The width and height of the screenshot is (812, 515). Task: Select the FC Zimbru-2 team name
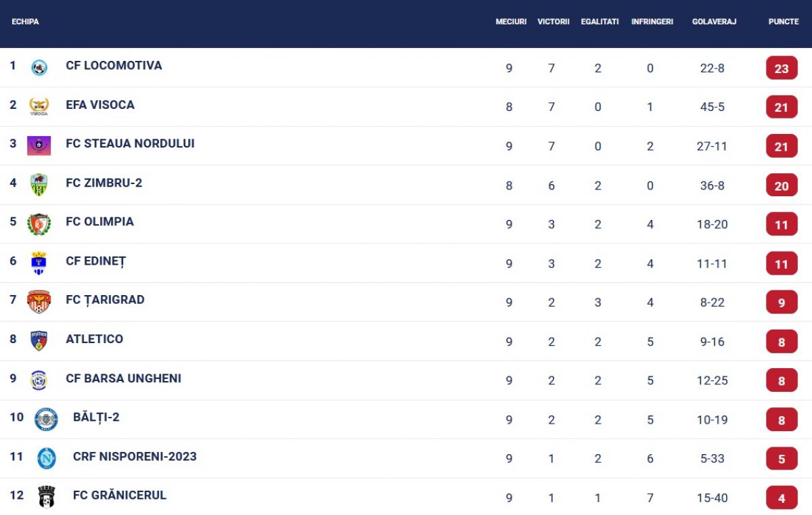click(x=104, y=183)
